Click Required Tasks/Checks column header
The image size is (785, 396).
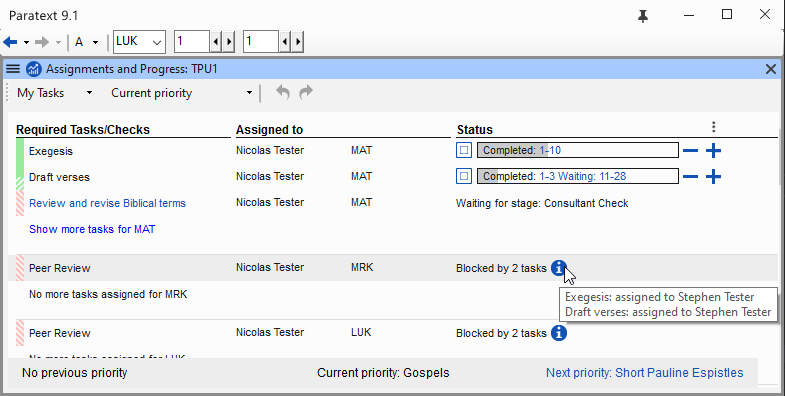tap(83, 130)
